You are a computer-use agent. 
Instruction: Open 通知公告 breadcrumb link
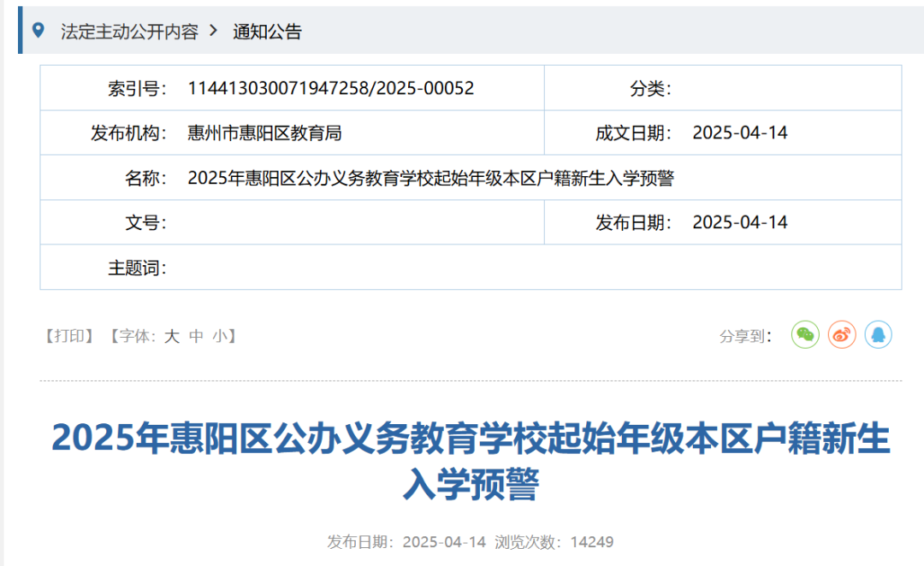click(x=267, y=32)
